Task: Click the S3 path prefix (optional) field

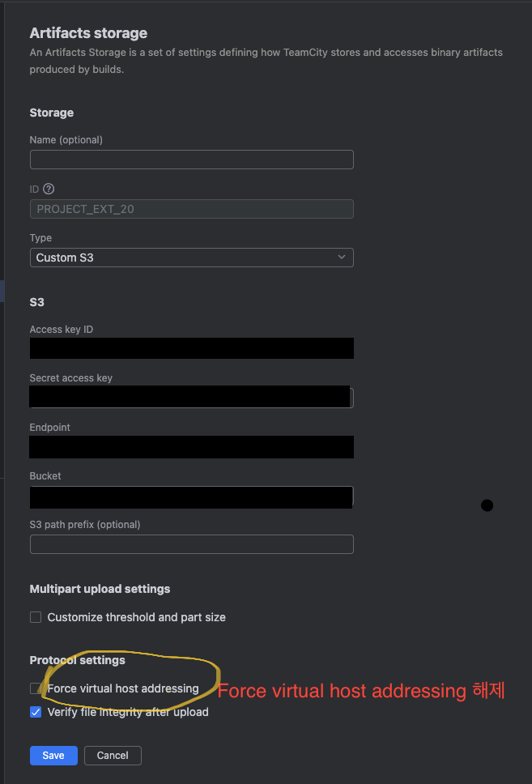Action: click(x=191, y=544)
